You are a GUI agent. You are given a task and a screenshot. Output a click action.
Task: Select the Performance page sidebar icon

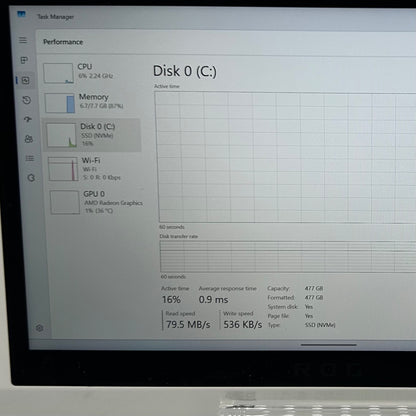[x=26, y=80]
